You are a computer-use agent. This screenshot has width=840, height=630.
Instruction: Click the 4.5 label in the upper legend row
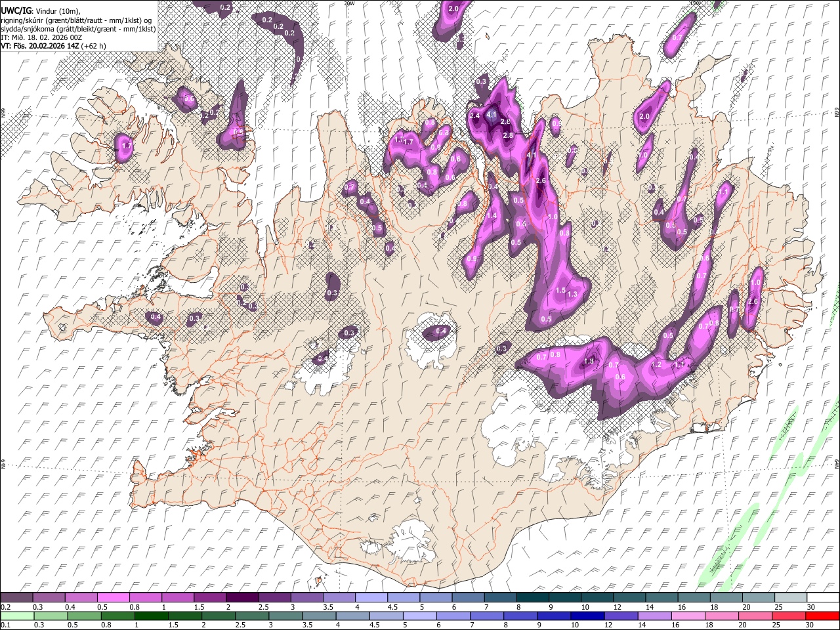tap(392, 607)
